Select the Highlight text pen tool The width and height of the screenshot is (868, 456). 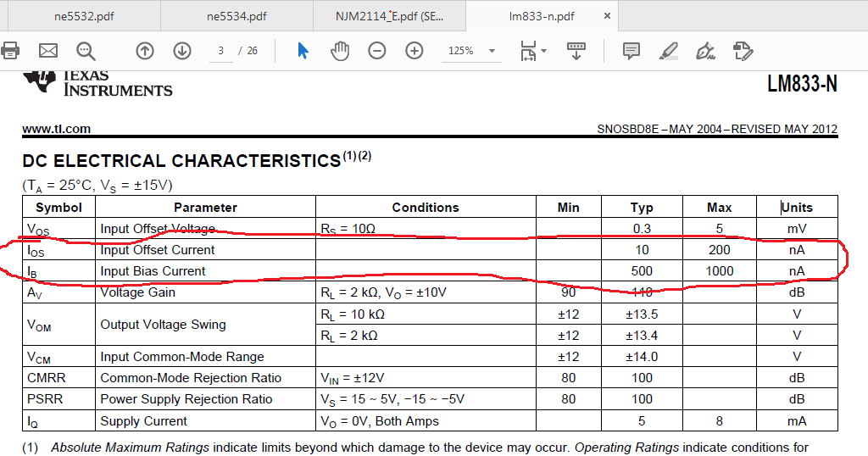pyautogui.click(x=669, y=51)
